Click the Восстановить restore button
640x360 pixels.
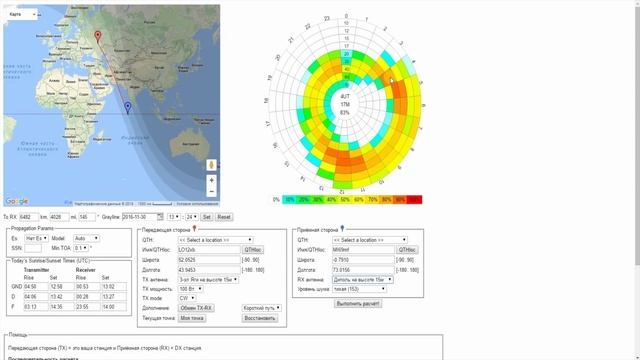coord(260,318)
